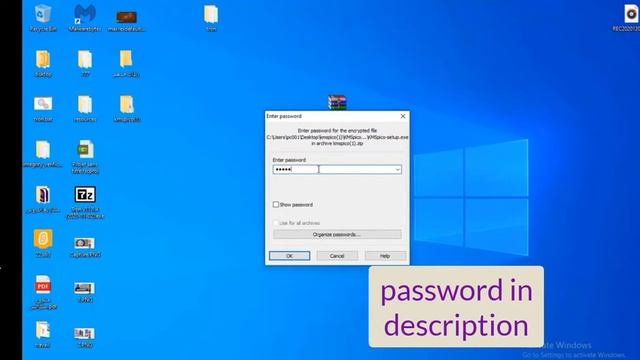Image resolution: width=640 pixels, height=360 pixels.
Task: Open the Enter password dropdown arrow
Action: (x=397, y=169)
